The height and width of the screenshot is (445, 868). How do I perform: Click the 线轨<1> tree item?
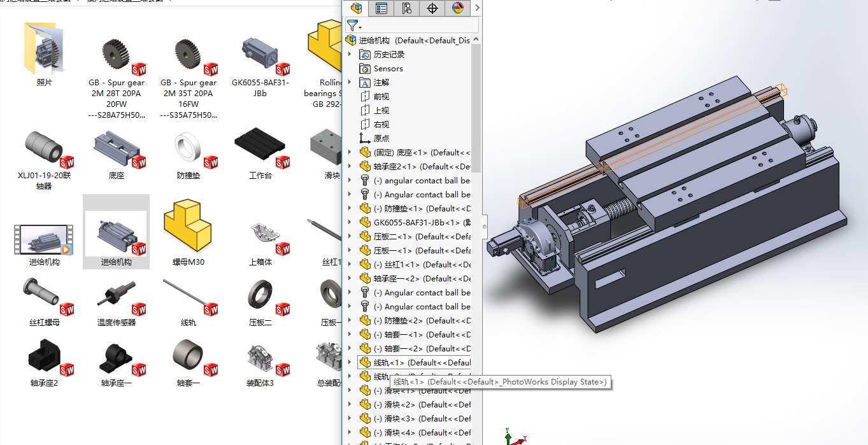(x=420, y=363)
